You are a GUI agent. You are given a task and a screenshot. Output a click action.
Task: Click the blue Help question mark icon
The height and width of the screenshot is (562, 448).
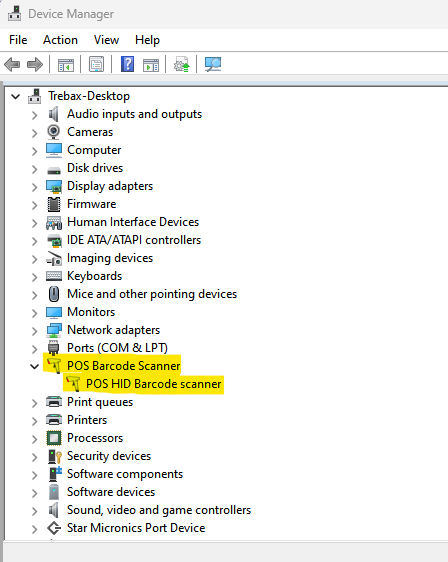tap(127, 65)
